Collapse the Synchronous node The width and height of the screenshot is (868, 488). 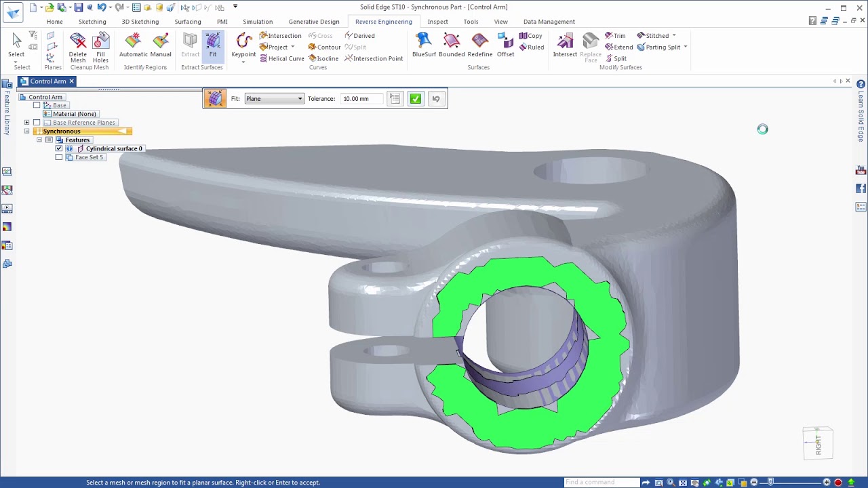(26, 131)
